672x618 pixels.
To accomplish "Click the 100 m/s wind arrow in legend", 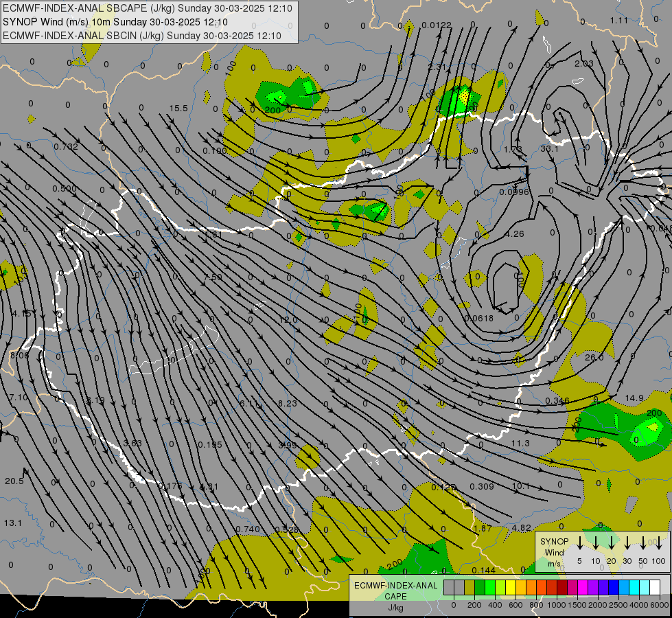I will pos(659,543).
